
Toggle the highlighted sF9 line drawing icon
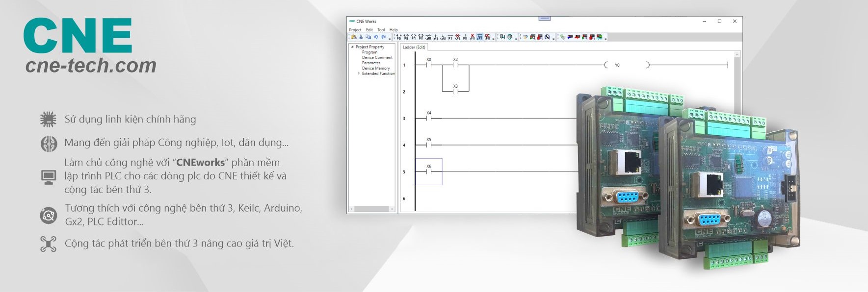(480, 37)
